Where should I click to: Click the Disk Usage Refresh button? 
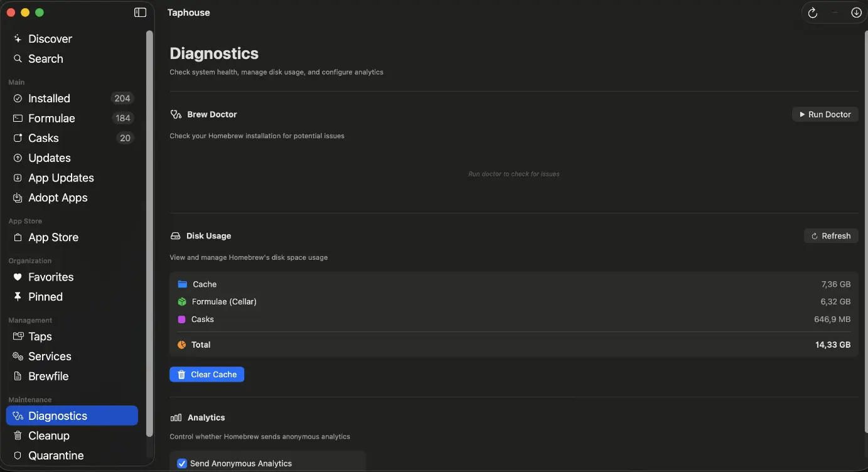click(831, 236)
